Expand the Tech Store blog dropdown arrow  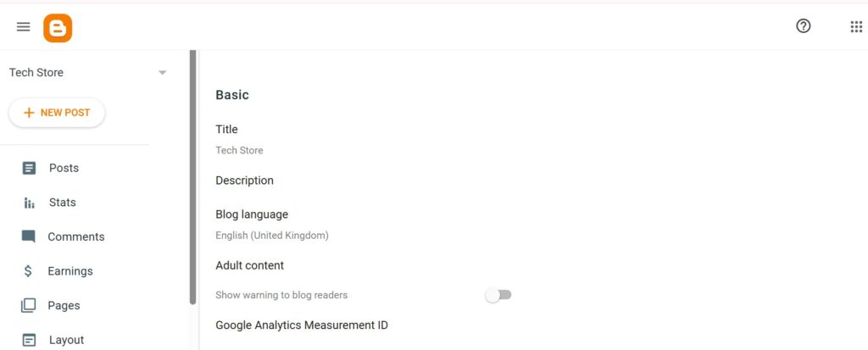pos(162,73)
